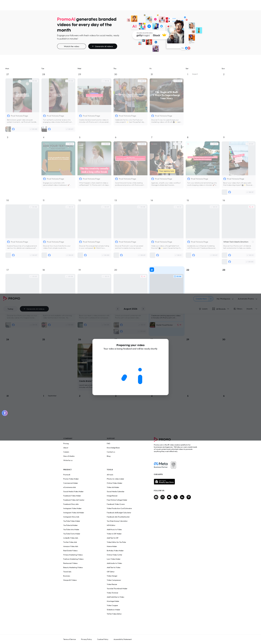Open the Terms of Service link
Screen dimensions: 261x644
click(x=69, y=639)
